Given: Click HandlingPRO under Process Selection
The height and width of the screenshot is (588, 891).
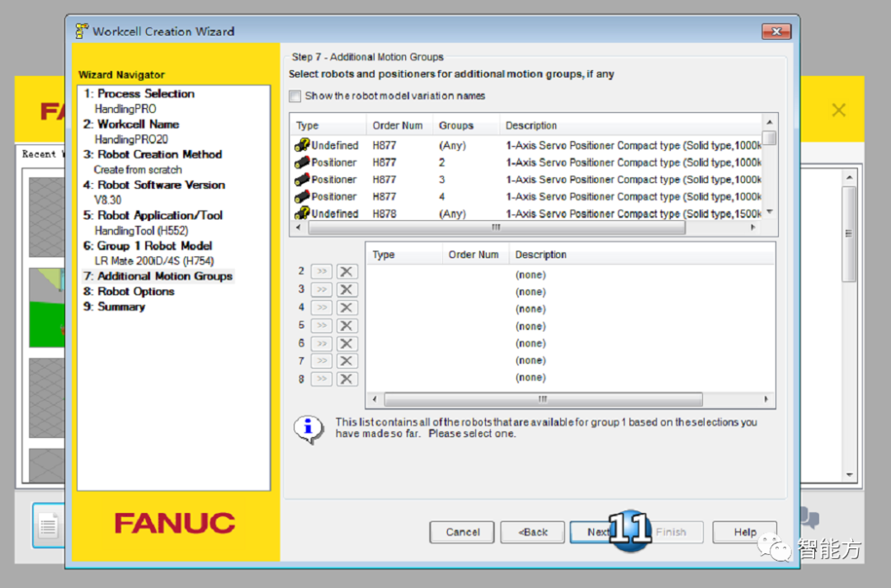Looking at the screenshot, I should pos(125,109).
